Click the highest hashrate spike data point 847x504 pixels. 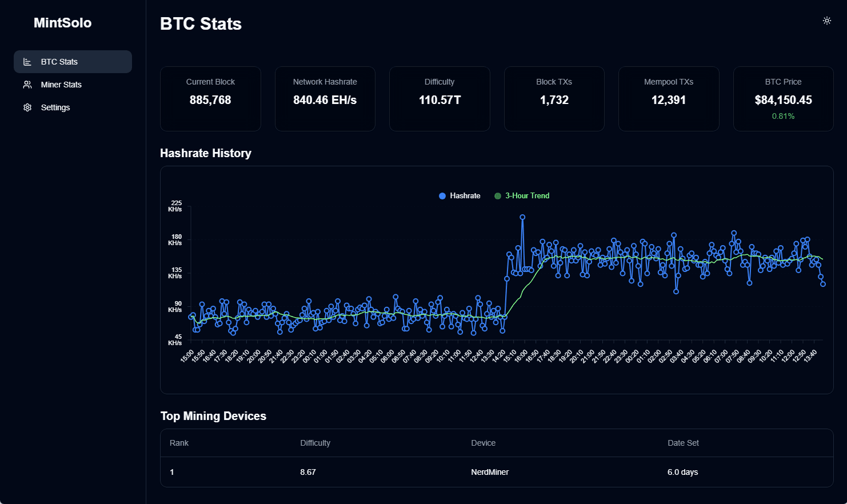point(522,217)
